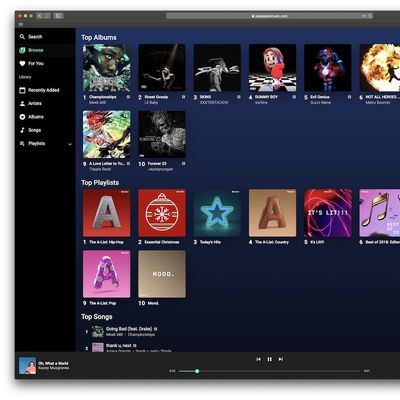This screenshot has height=400, width=400.
Task: Open Today's Hits playlist cover
Action: coord(217,213)
